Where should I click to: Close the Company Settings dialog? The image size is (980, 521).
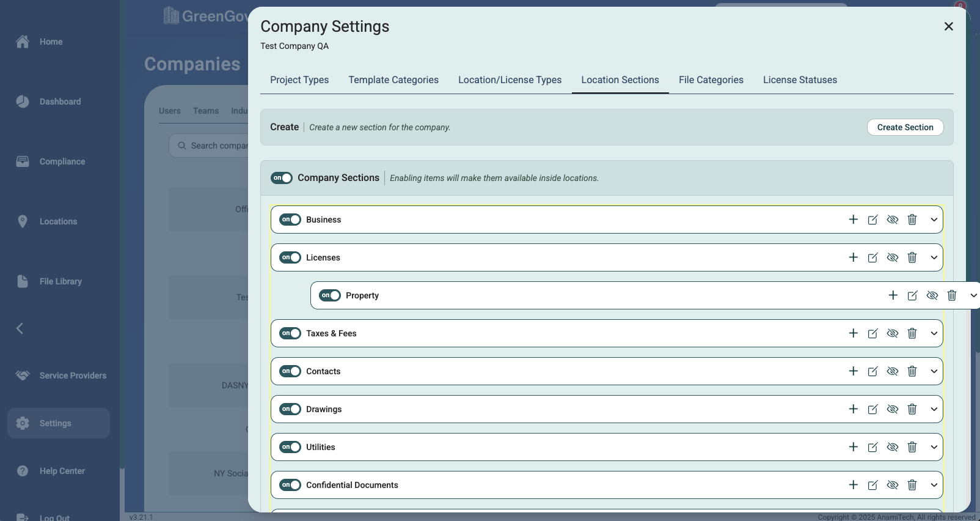(x=949, y=26)
